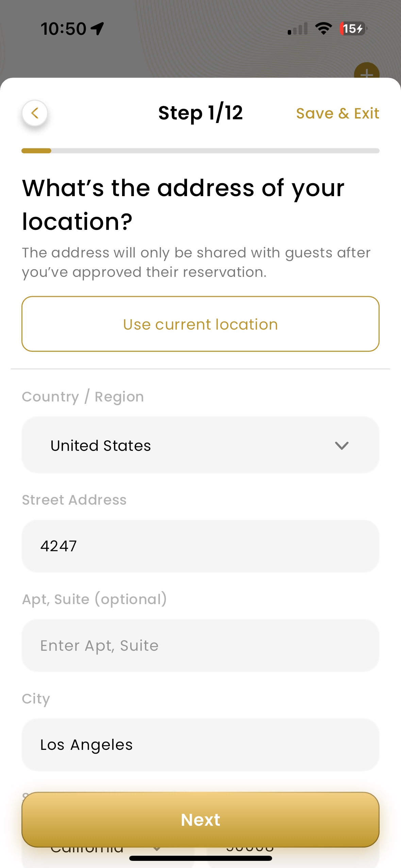
Task: Tap the cellular signal bars
Action: [x=298, y=29]
